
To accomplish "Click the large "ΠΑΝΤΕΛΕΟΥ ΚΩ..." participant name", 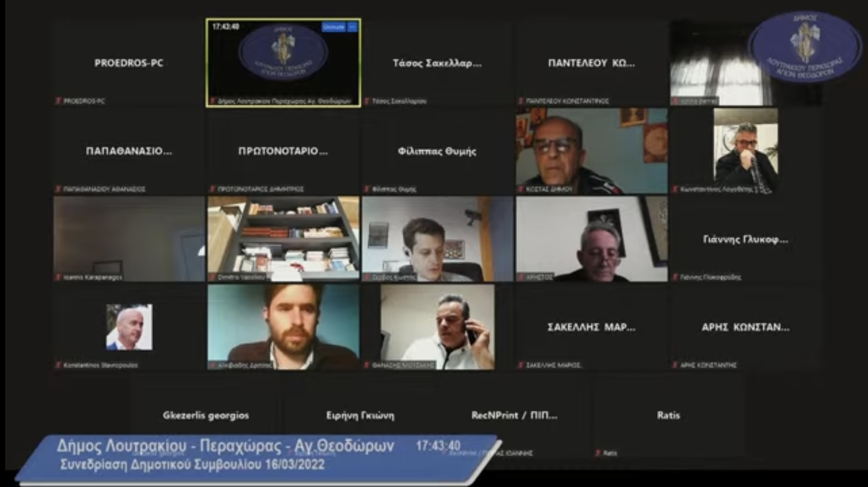I will pyautogui.click(x=591, y=63).
